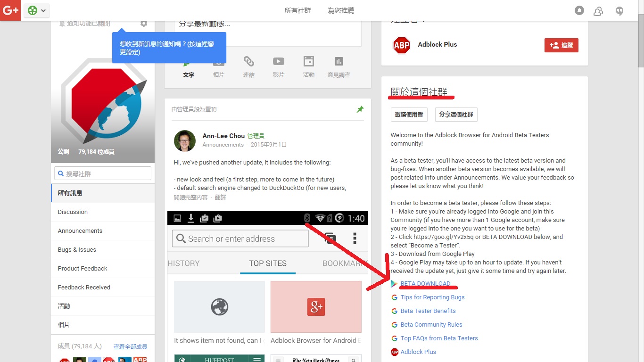
Task: Open Hangouts quote icon in top bar
Action: (620, 11)
